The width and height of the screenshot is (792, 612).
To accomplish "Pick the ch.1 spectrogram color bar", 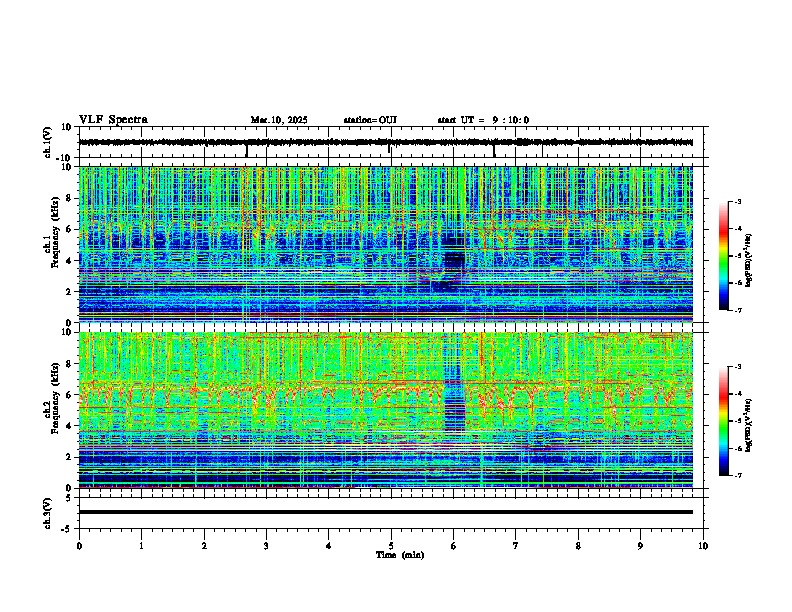I will (724, 255).
